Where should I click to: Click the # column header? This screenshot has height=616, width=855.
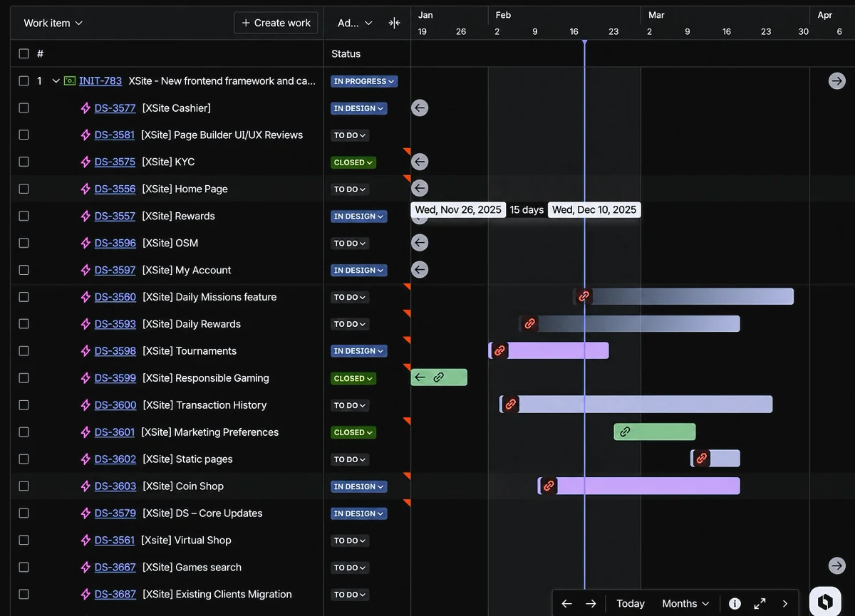[41, 53]
